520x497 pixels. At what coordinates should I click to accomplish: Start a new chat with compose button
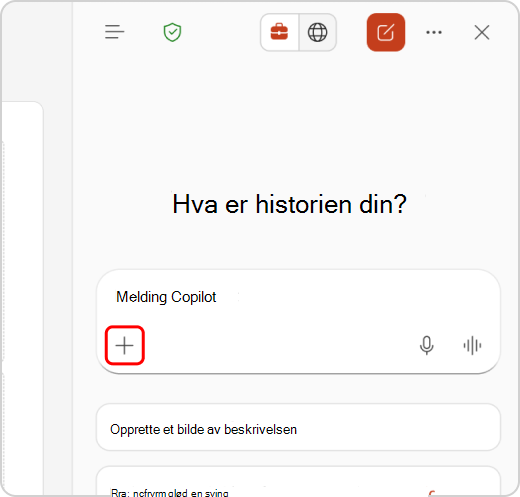click(386, 32)
